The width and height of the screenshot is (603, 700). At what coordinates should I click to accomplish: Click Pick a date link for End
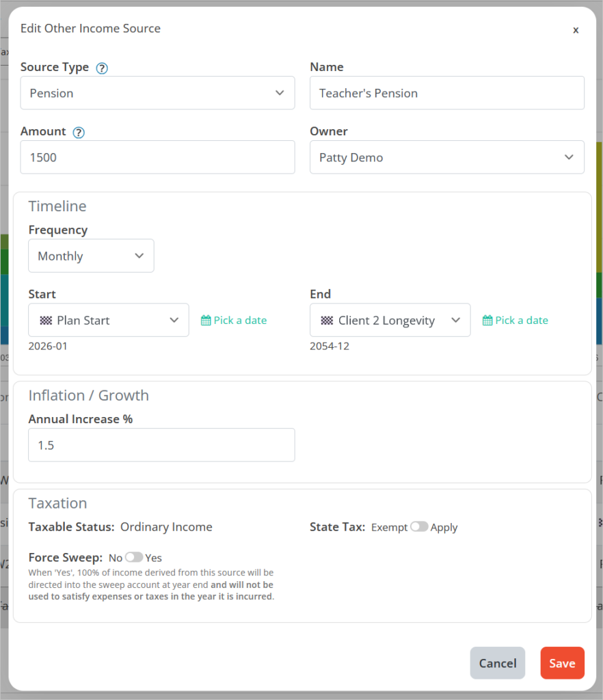click(522, 321)
